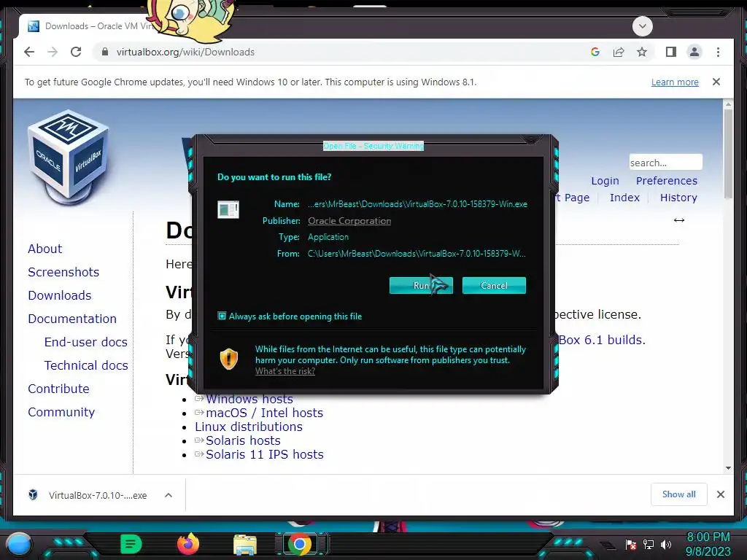Open the Login link
Viewport: 747px width, 560px height.
[x=605, y=181]
